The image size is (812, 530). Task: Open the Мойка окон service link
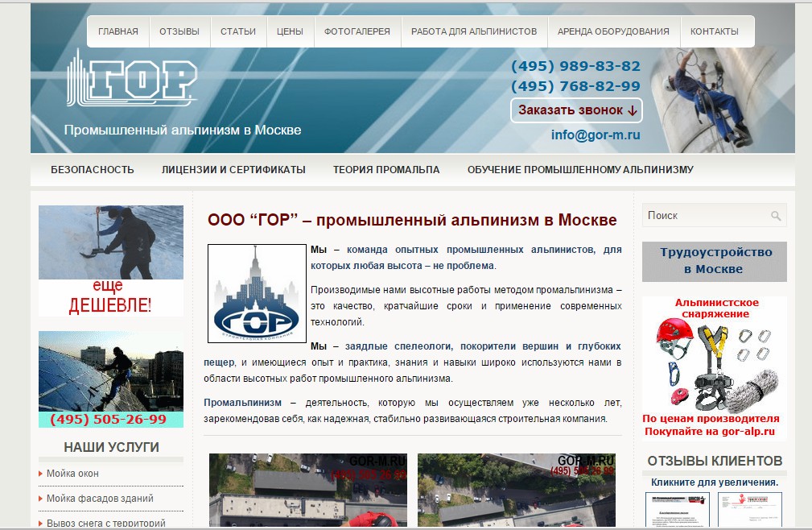[72, 474]
